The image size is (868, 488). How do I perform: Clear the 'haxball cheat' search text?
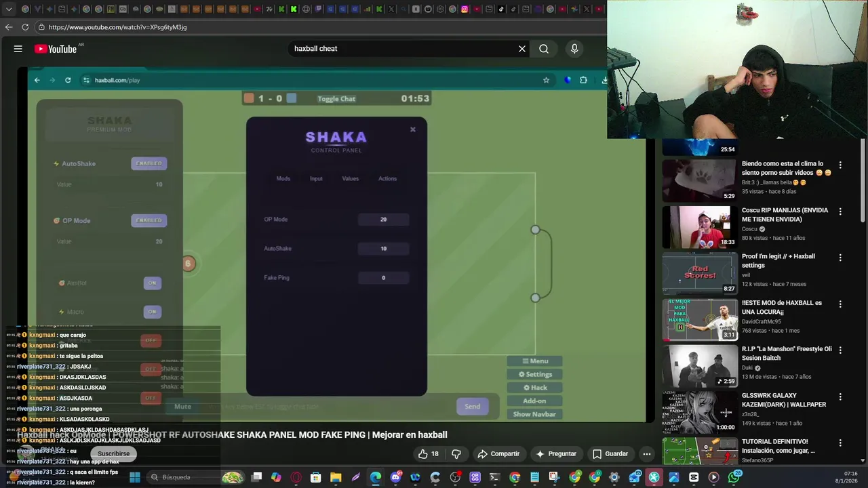click(x=522, y=49)
